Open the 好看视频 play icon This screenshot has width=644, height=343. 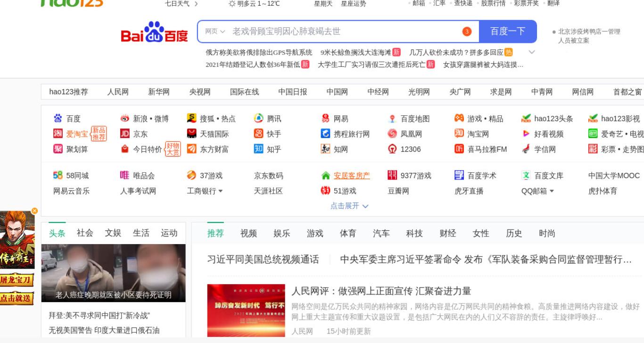[x=526, y=134]
